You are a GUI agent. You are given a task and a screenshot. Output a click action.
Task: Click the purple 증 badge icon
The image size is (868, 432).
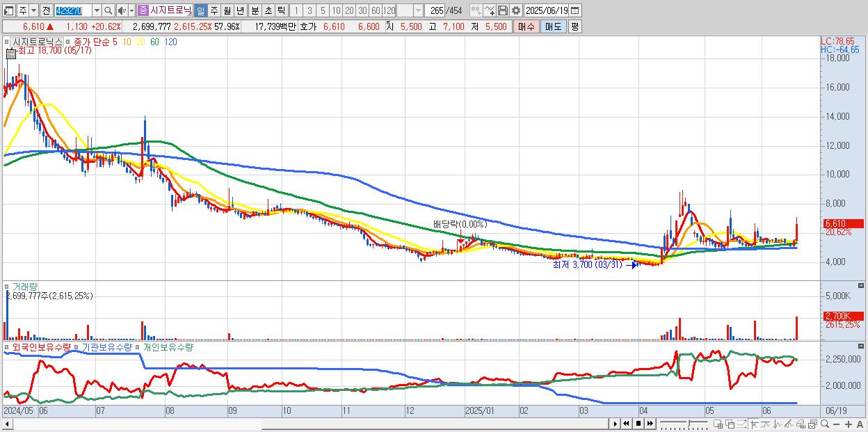(143, 10)
